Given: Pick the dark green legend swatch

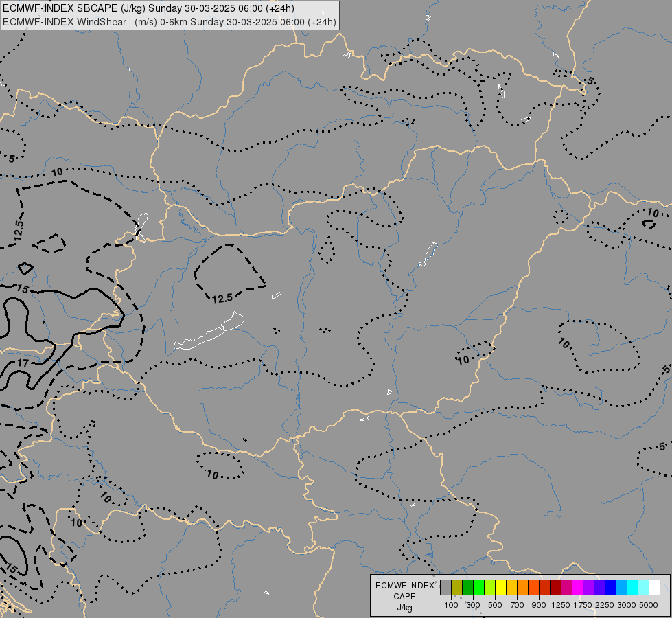Looking at the screenshot, I should click(x=467, y=588).
